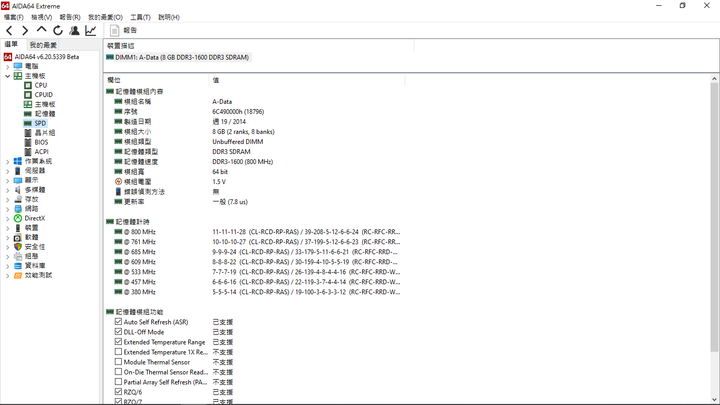Collapse the motherboard tree node arrow

click(x=7, y=76)
